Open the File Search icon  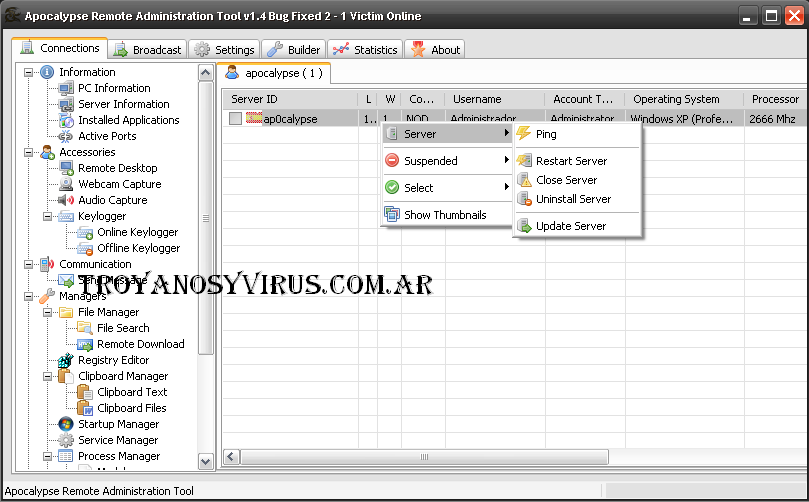[x=85, y=328]
